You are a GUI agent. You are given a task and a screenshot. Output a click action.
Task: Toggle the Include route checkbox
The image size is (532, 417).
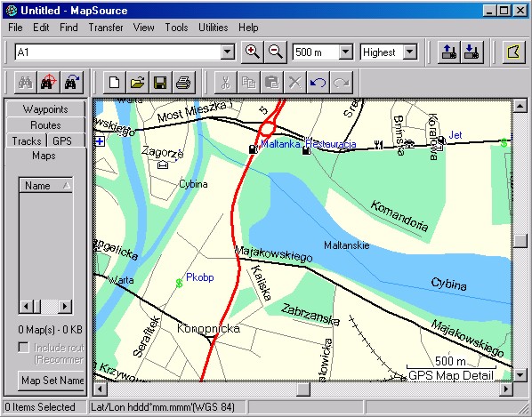23,348
